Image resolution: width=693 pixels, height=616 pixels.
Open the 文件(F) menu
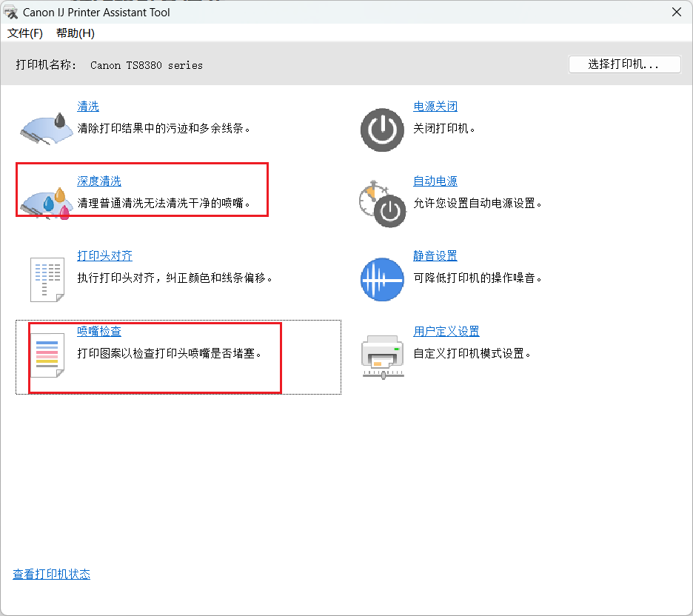(25, 33)
